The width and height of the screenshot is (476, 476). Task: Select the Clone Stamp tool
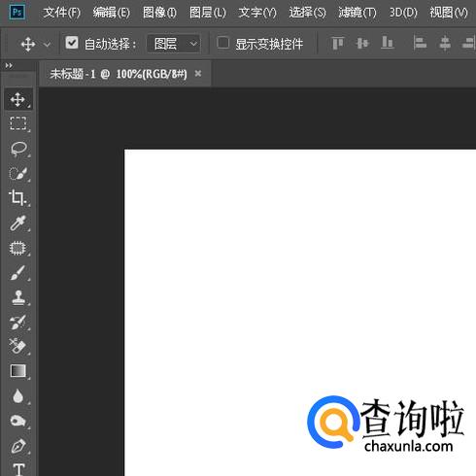pos(17,297)
